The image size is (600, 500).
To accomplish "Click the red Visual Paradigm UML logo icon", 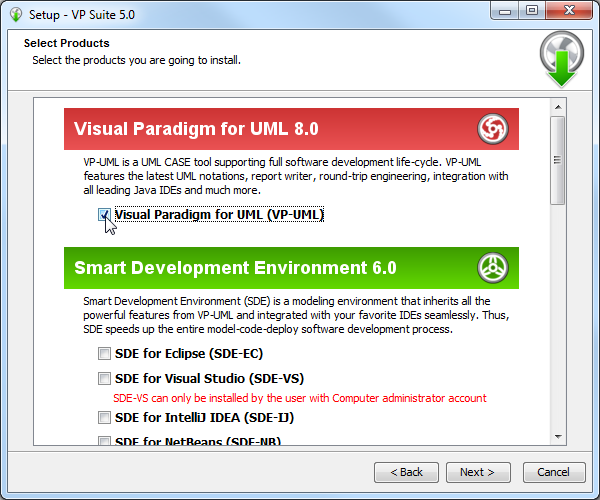I will (493, 129).
